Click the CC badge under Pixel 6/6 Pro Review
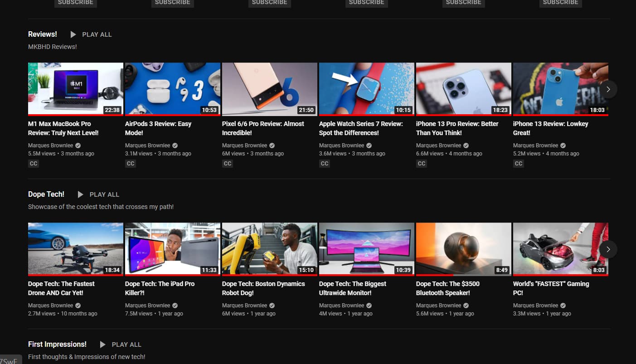The image size is (636, 364). [228, 164]
